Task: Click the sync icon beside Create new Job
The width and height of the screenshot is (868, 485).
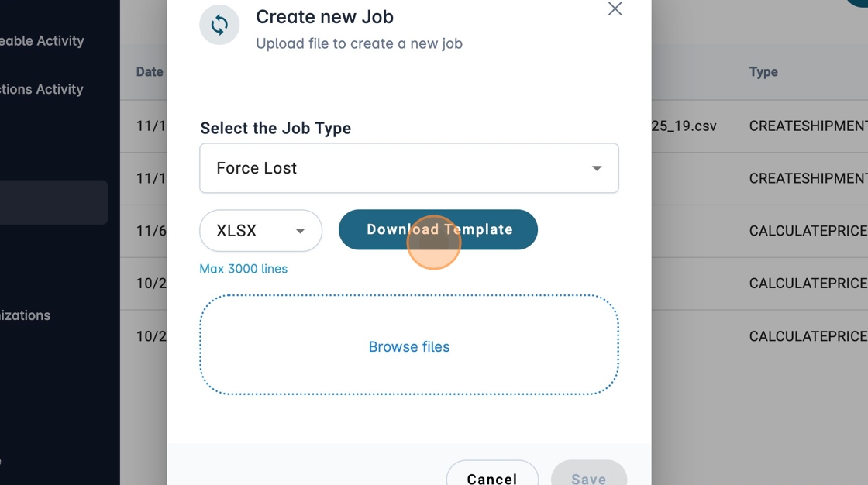Action: (219, 25)
